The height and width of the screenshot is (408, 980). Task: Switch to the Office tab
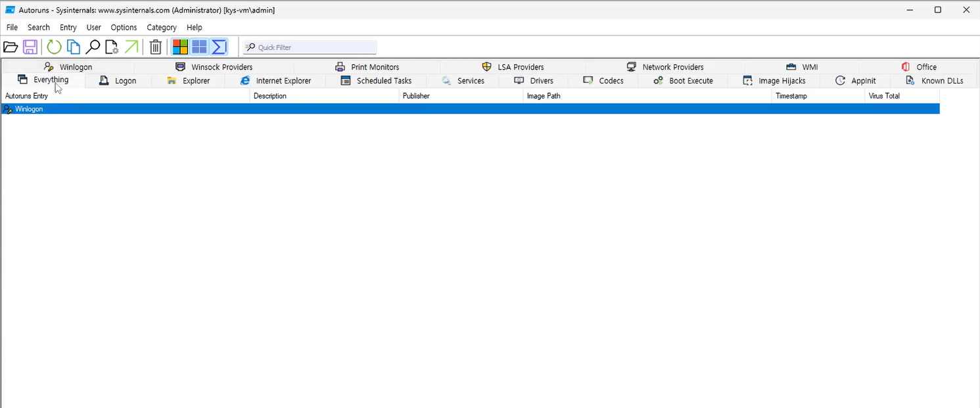point(919,67)
